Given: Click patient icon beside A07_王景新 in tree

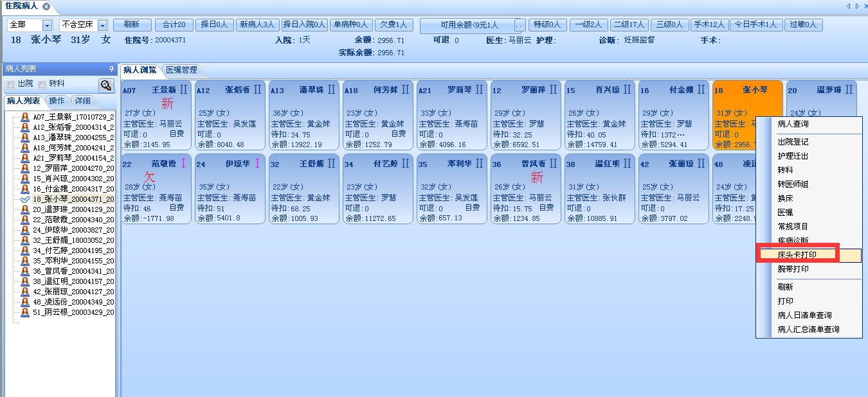Looking at the screenshot, I should point(25,117).
